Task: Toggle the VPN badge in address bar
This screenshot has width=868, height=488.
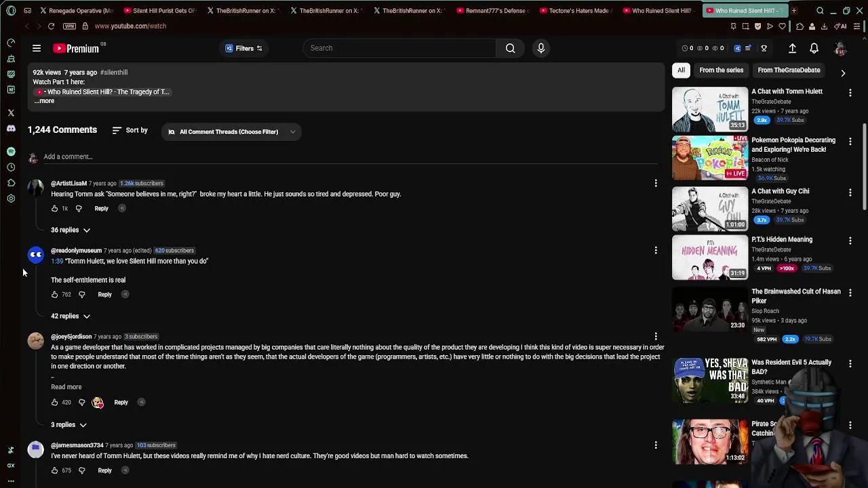Action: [69, 26]
